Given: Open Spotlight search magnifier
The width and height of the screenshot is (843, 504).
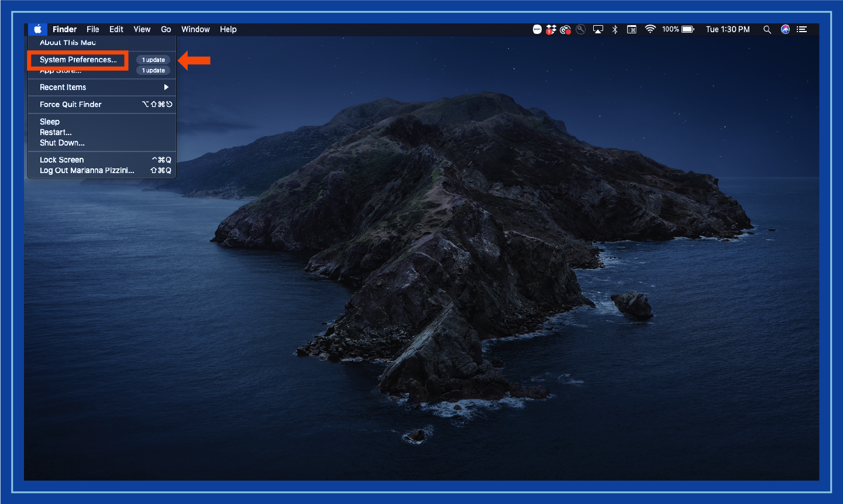Looking at the screenshot, I should click(767, 29).
